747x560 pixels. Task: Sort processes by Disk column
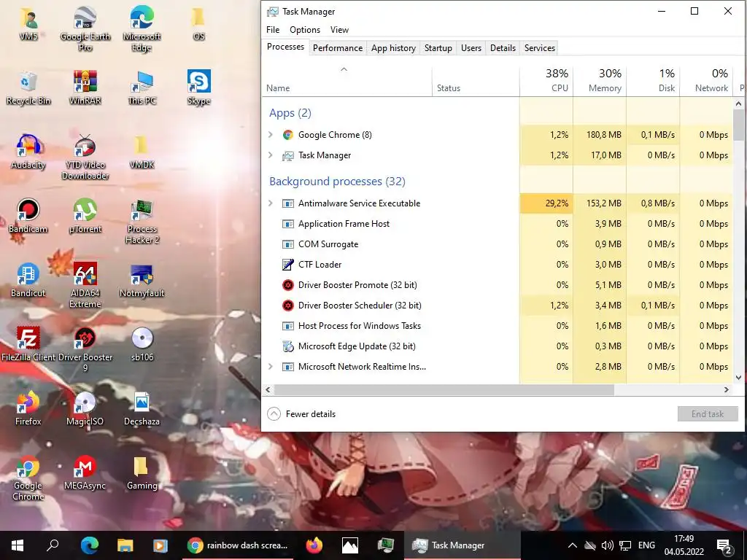(653, 81)
